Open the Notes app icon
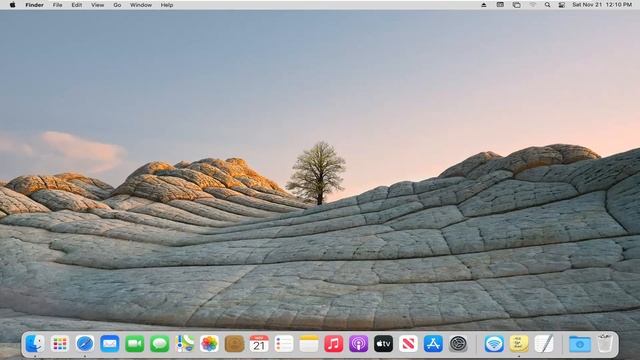 pos(309,344)
